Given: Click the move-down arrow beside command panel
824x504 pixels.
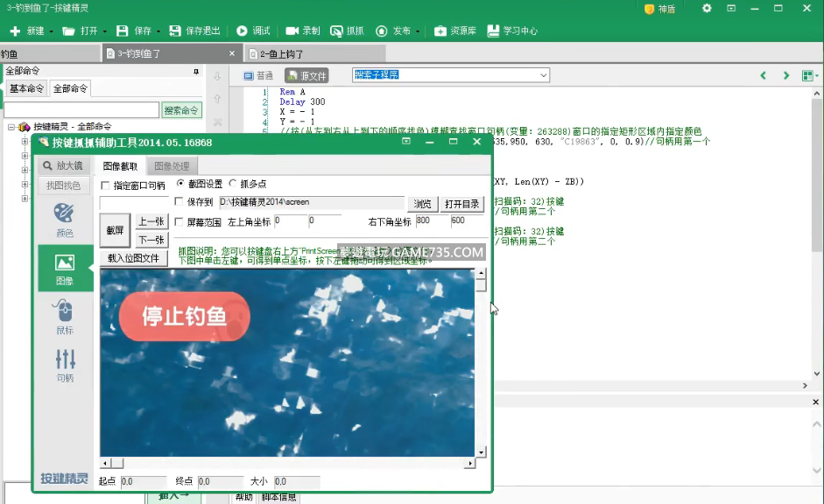Looking at the screenshot, I should pos(217,76).
